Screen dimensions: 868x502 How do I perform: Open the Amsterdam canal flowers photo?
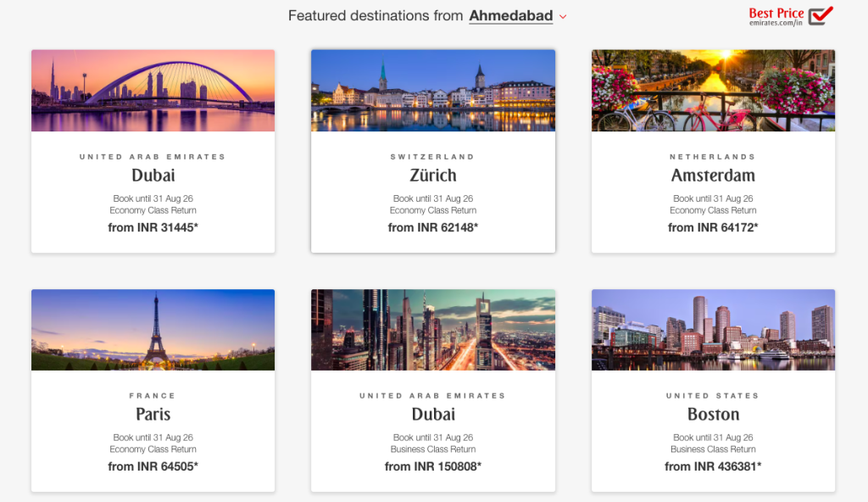(713, 91)
